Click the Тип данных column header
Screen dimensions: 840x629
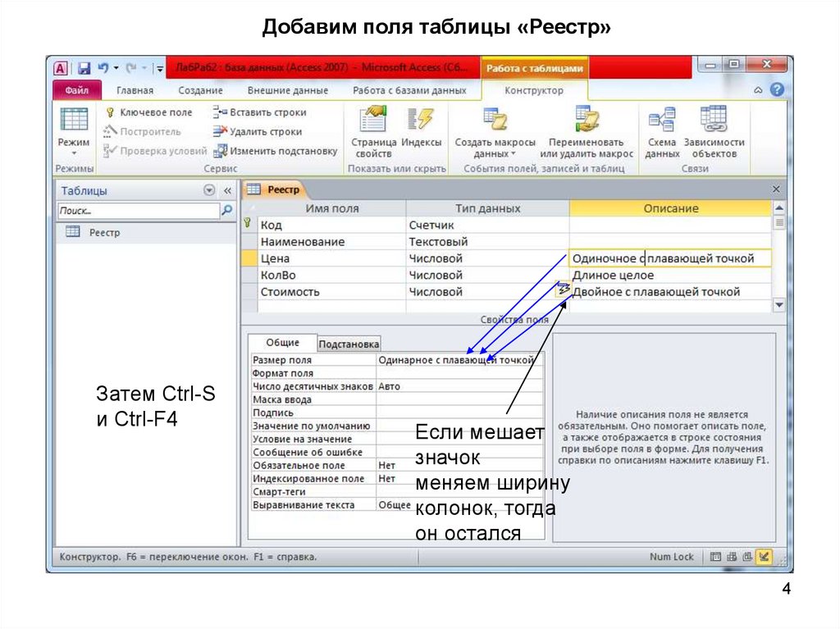tap(487, 208)
